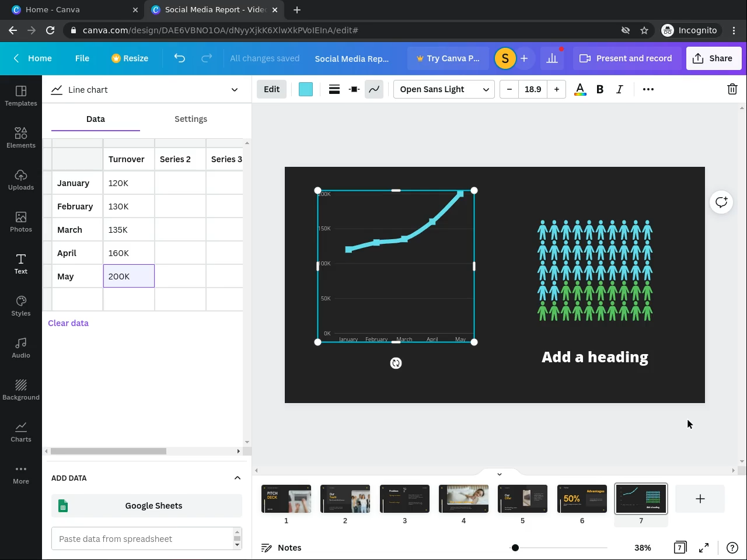Open the File menu

pos(82,58)
